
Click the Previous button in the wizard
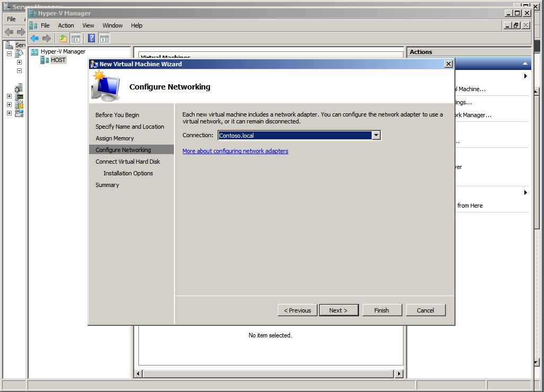pyautogui.click(x=297, y=310)
